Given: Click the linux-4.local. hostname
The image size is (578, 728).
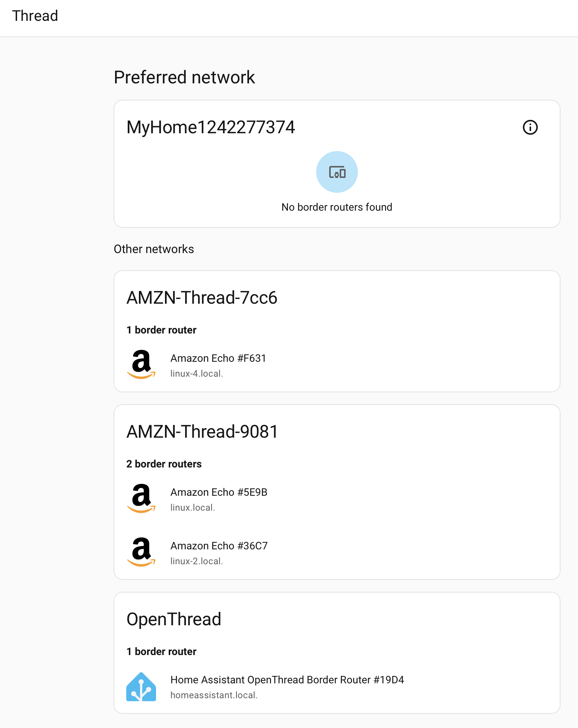Looking at the screenshot, I should 197,374.
